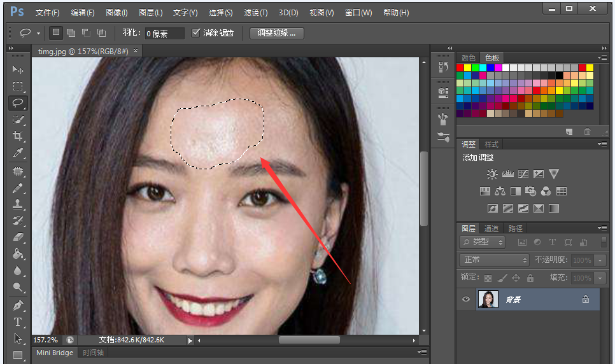Add a Vibrance adjustment

point(554,174)
